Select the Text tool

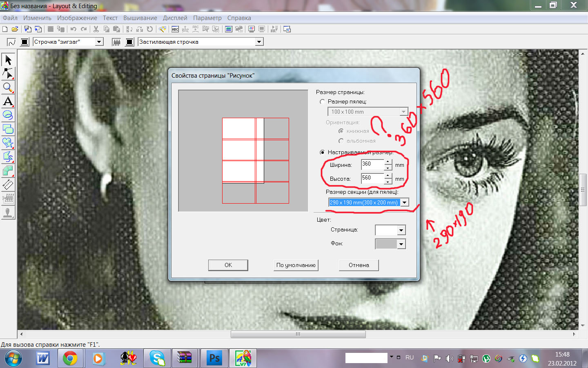coord(8,101)
